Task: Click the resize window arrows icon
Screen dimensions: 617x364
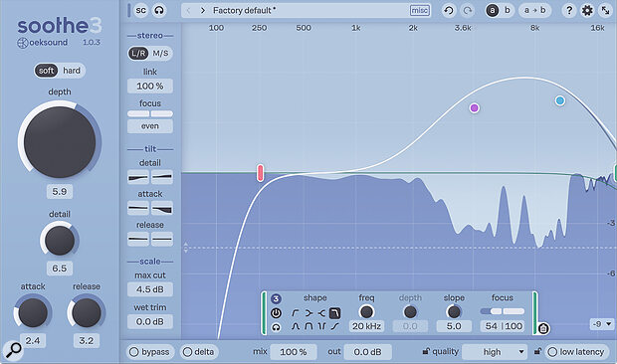Action: coord(606,11)
